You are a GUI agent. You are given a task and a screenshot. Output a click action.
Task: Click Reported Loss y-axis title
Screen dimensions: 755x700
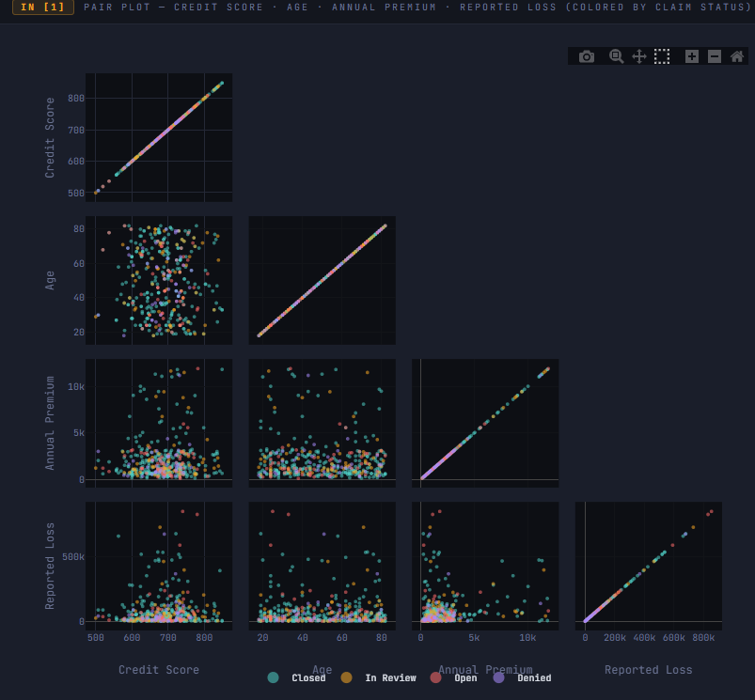(x=50, y=566)
